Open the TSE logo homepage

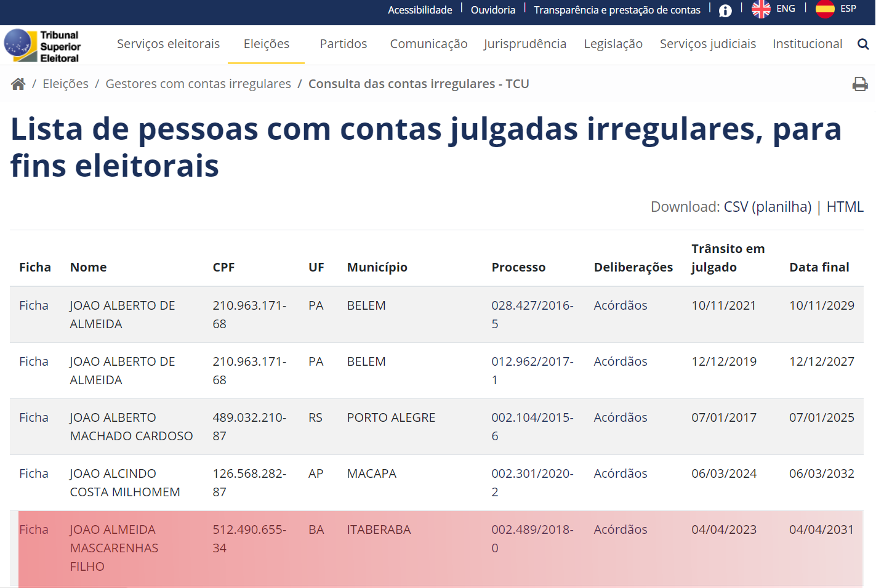pyautogui.click(x=42, y=46)
